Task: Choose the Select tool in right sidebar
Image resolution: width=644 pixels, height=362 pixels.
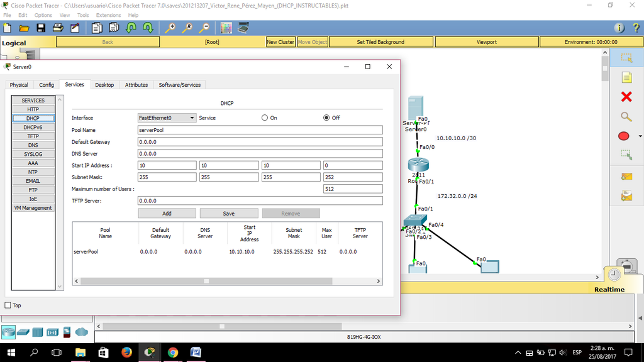Action: pos(626,58)
